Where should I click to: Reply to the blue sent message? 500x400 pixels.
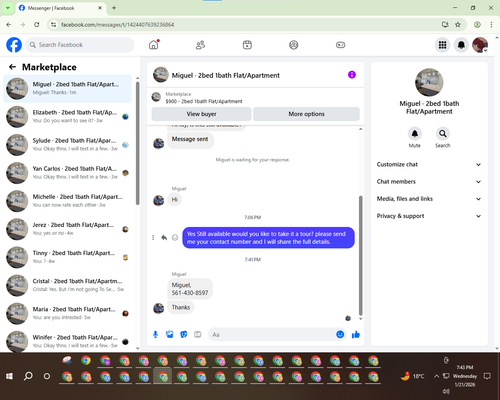click(164, 238)
